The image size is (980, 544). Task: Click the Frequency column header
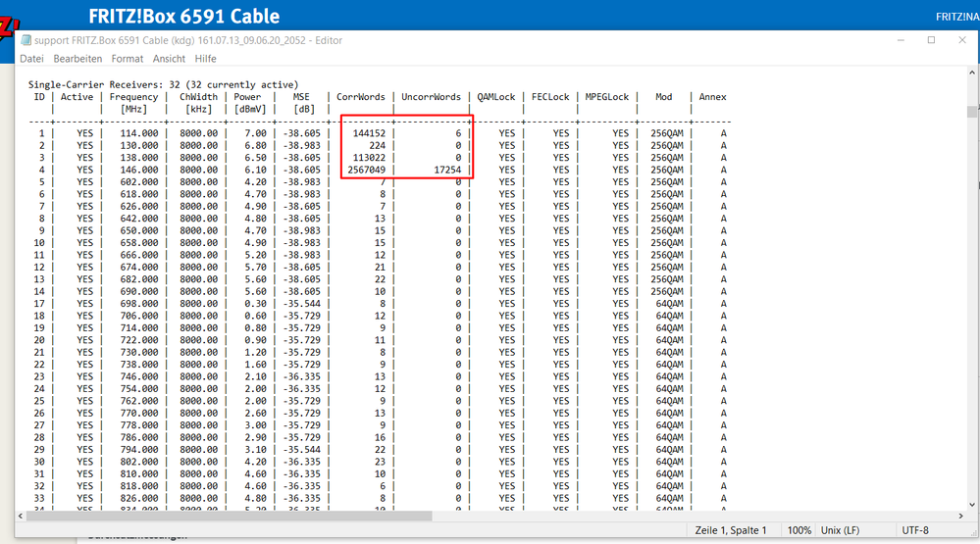tap(133, 97)
